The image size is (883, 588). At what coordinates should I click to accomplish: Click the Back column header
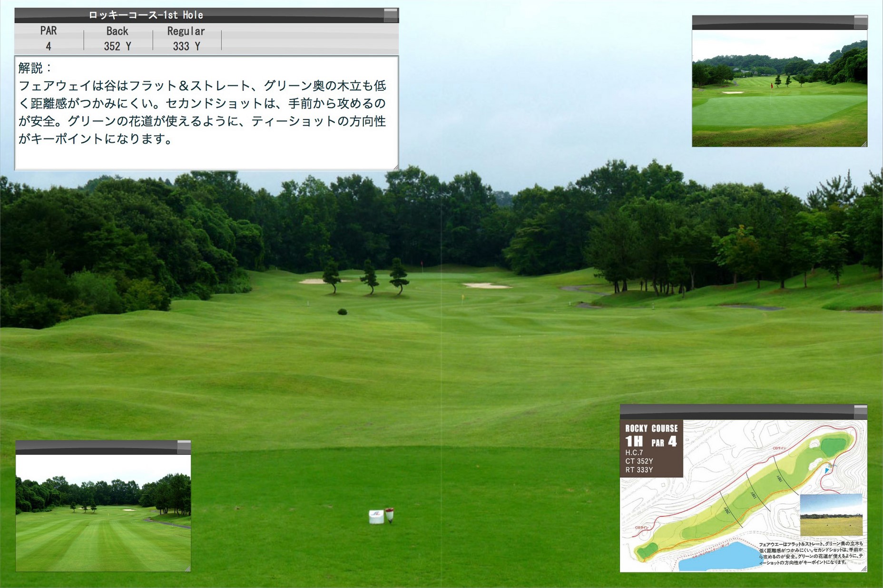pos(118,31)
